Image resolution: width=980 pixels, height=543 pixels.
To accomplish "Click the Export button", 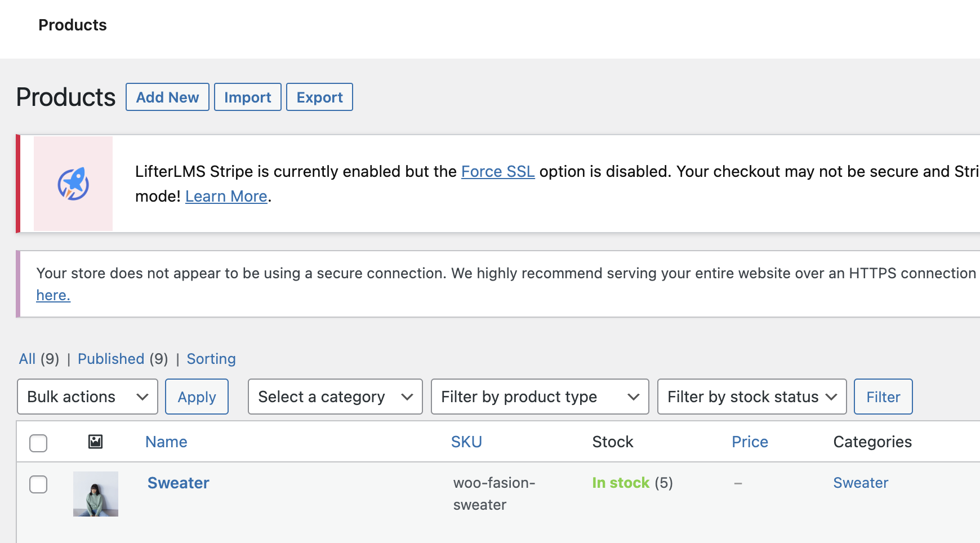I will pyautogui.click(x=319, y=97).
